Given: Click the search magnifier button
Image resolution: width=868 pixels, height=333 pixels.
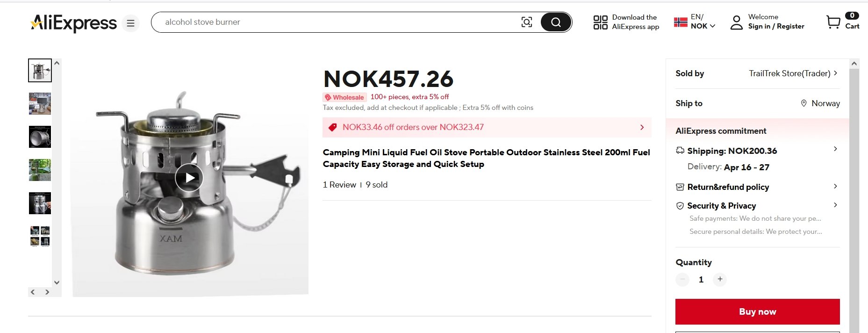Looking at the screenshot, I should (x=556, y=22).
